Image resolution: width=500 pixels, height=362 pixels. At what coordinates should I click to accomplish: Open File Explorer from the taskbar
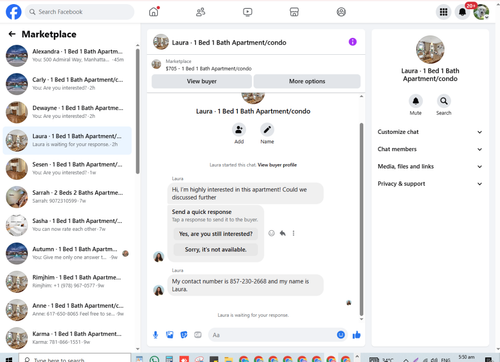(228, 359)
